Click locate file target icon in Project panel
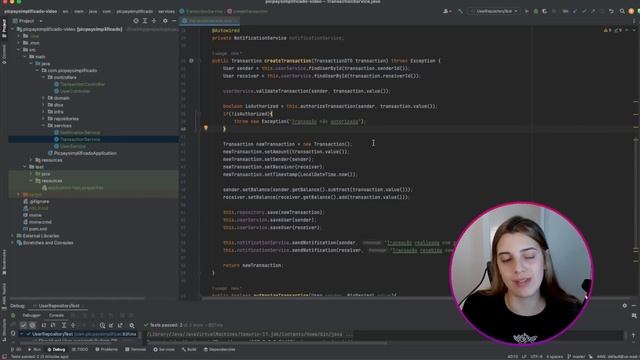The height and width of the screenshot is (360, 640). pos(136,21)
